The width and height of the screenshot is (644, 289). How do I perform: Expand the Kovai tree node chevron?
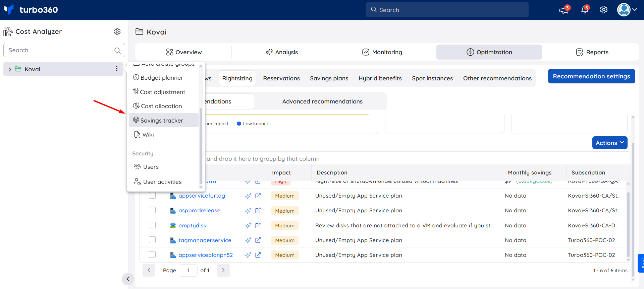pos(10,69)
